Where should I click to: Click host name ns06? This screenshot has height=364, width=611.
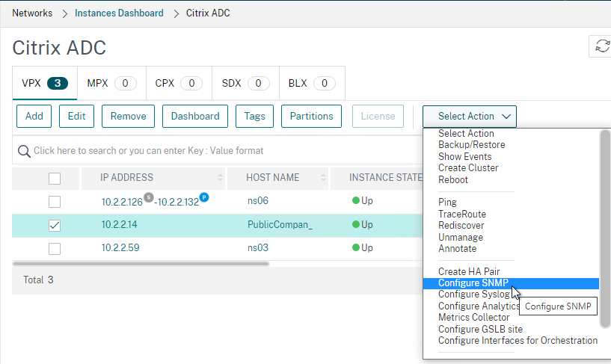point(258,201)
